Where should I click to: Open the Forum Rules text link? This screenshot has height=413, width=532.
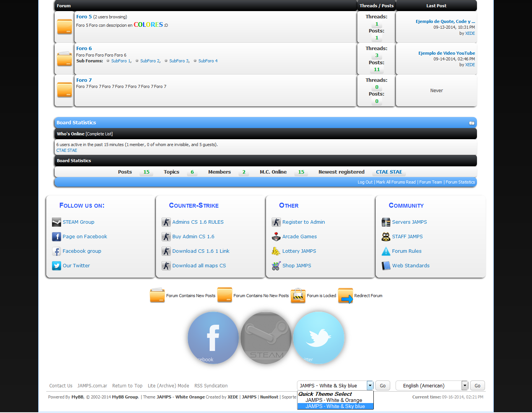[x=407, y=251]
